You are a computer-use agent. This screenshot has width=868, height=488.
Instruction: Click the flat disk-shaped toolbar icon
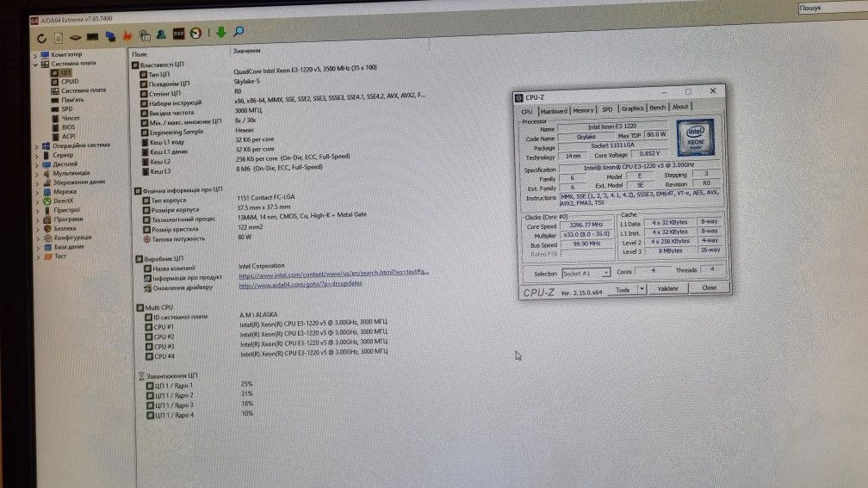tap(75, 38)
